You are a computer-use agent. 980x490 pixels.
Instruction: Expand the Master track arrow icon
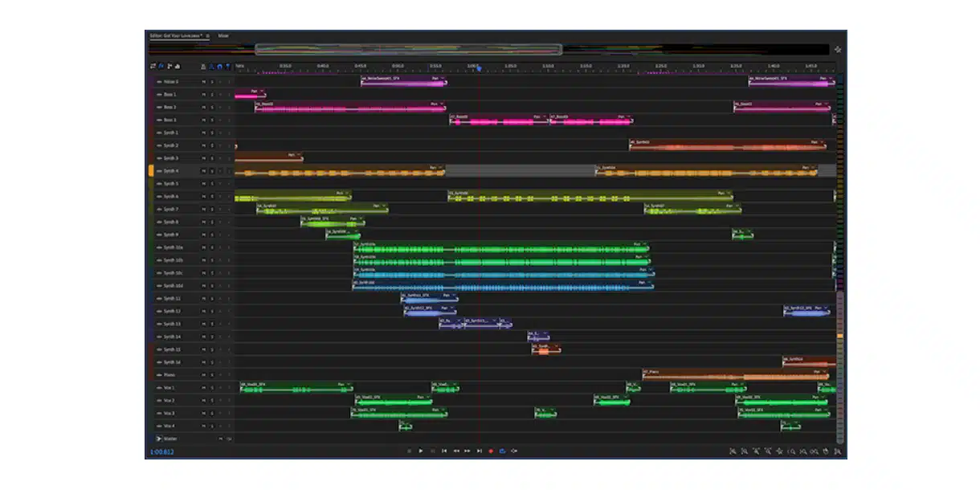click(158, 439)
